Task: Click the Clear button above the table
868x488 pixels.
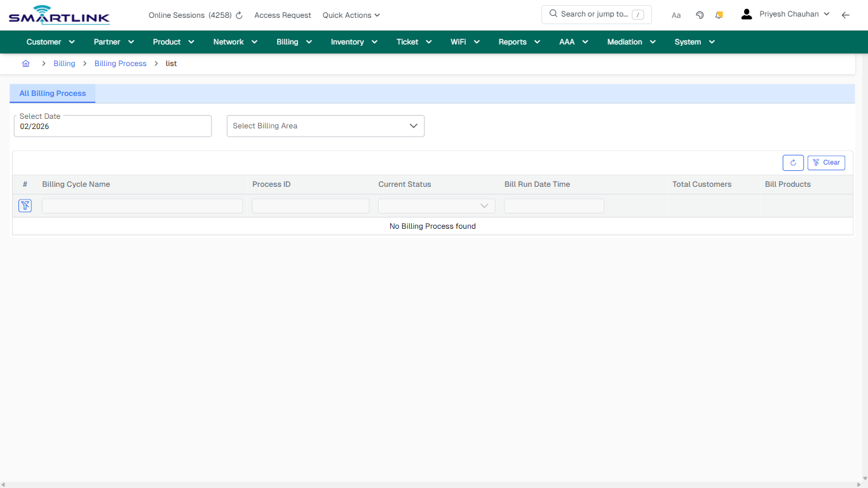Action: (826, 163)
